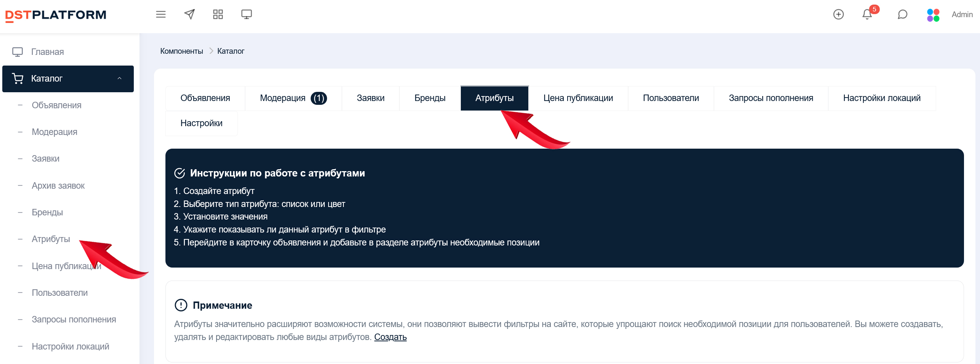Open the hamburger menu icon
980x364 pixels.
tap(161, 14)
